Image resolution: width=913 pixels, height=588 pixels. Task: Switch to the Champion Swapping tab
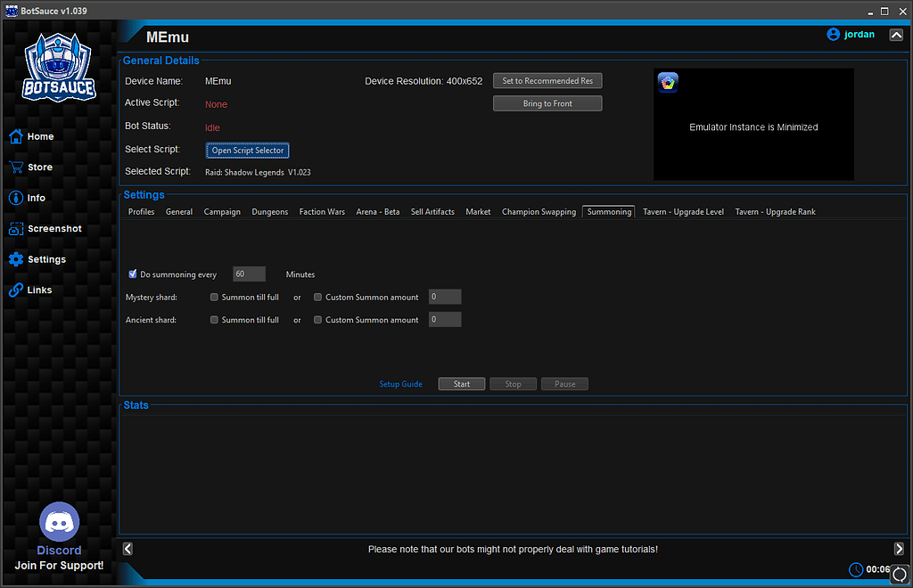point(539,211)
